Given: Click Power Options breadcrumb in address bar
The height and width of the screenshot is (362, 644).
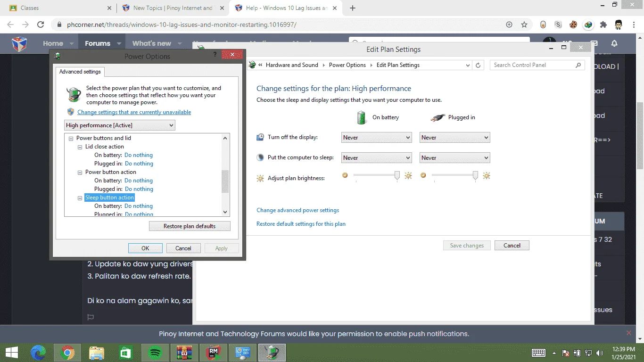Looking at the screenshot, I should point(347,65).
